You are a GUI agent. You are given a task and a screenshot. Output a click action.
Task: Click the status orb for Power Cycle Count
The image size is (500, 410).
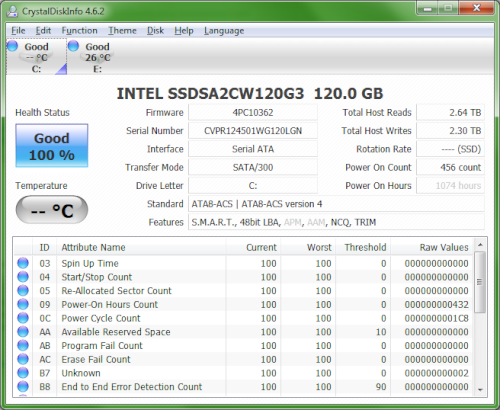point(23,318)
